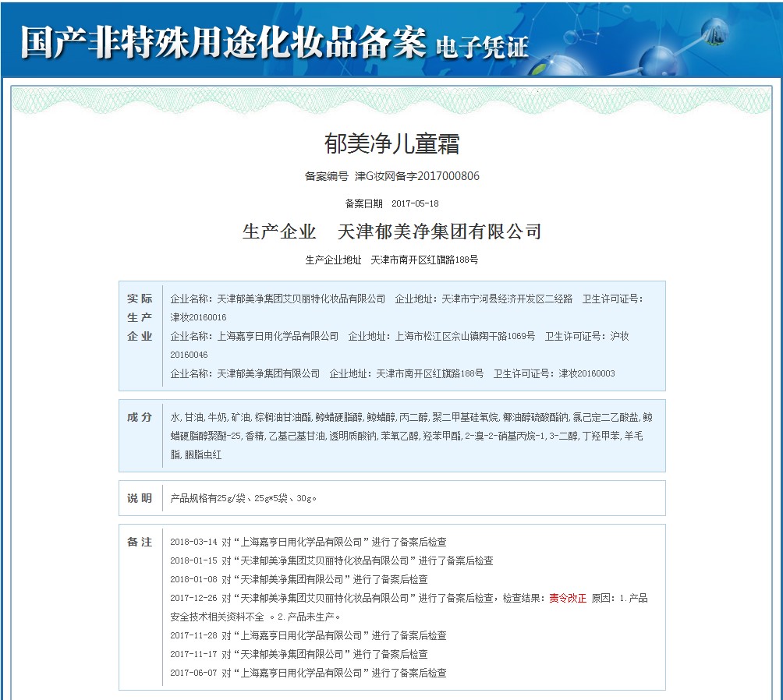Click the 电子凭证 text in banner
Screen dimensions: 783x700
pos(482,48)
